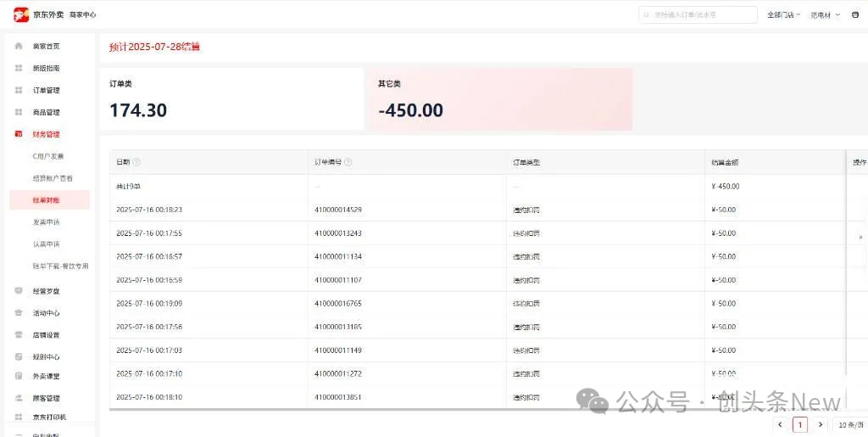Expand the account name dropdown at top right
The image size is (868, 437).
826,14
